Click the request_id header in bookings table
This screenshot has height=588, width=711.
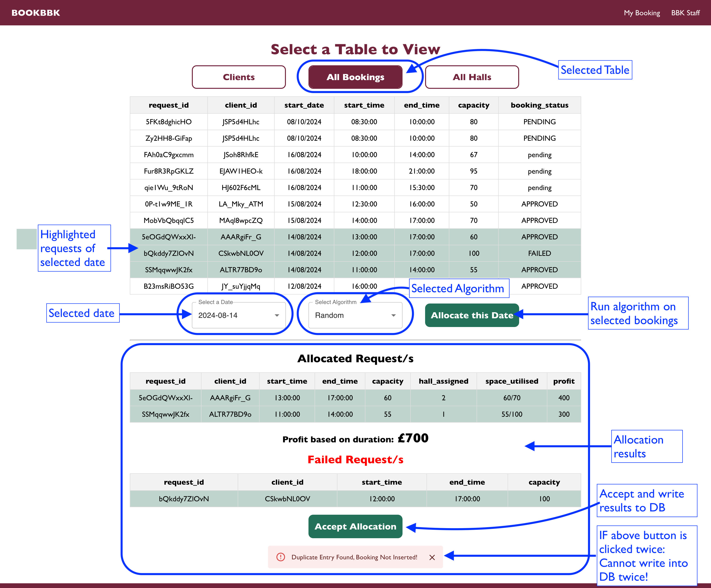coord(169,105)
